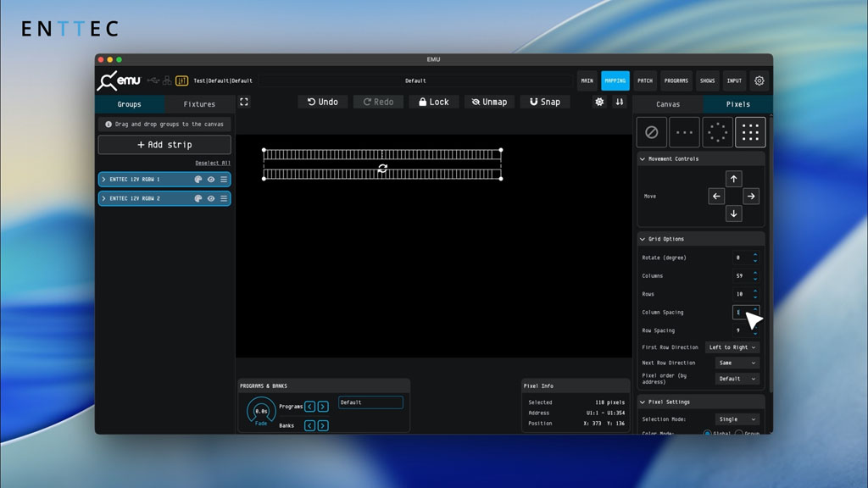Viewport: 868px width, 488px height.
Task: Select the Global color mode radio button
Action: click(x=708, y=433)
